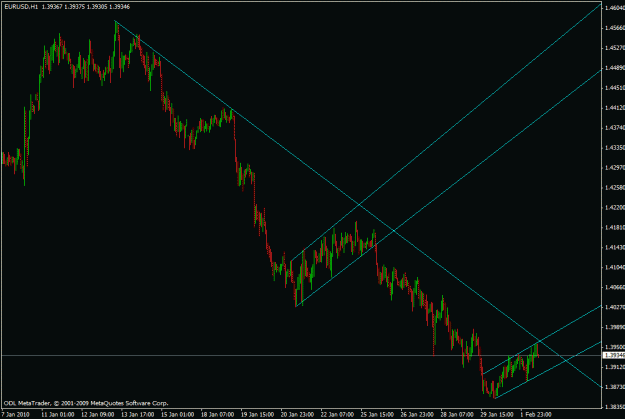Click the '29 Jan 15:00' time axis label
625x419 pixels.
497,415
